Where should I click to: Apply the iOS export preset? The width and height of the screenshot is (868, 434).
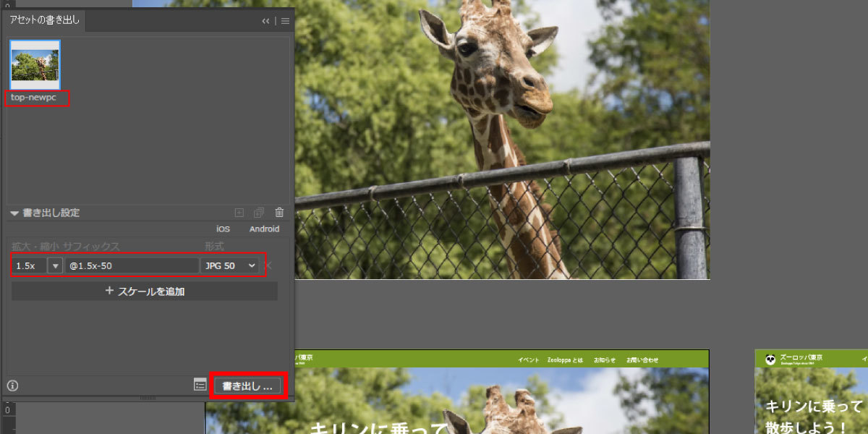[223, 229]
